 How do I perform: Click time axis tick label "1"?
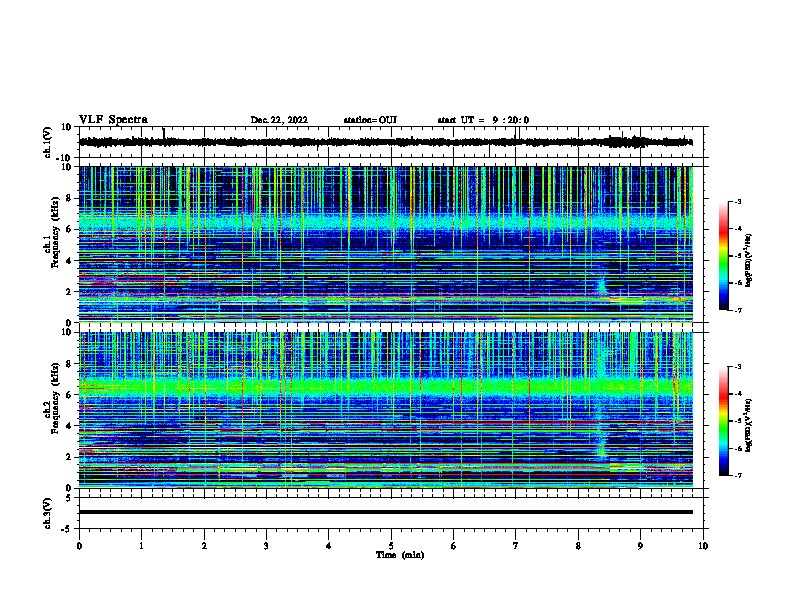141,546
